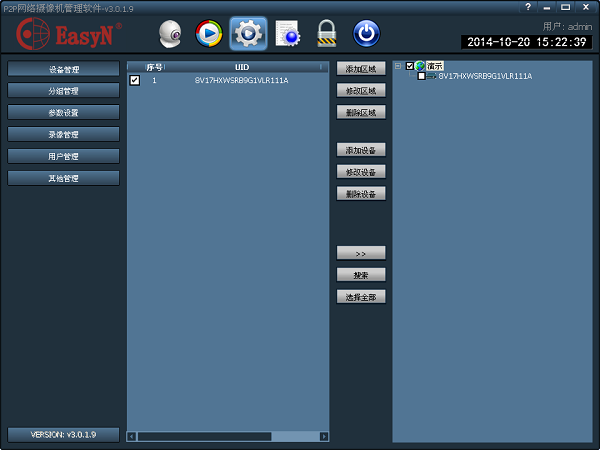Viewport: 600px width, 450px height.
Task: Open the webcam live view icon
Action: 171,34
